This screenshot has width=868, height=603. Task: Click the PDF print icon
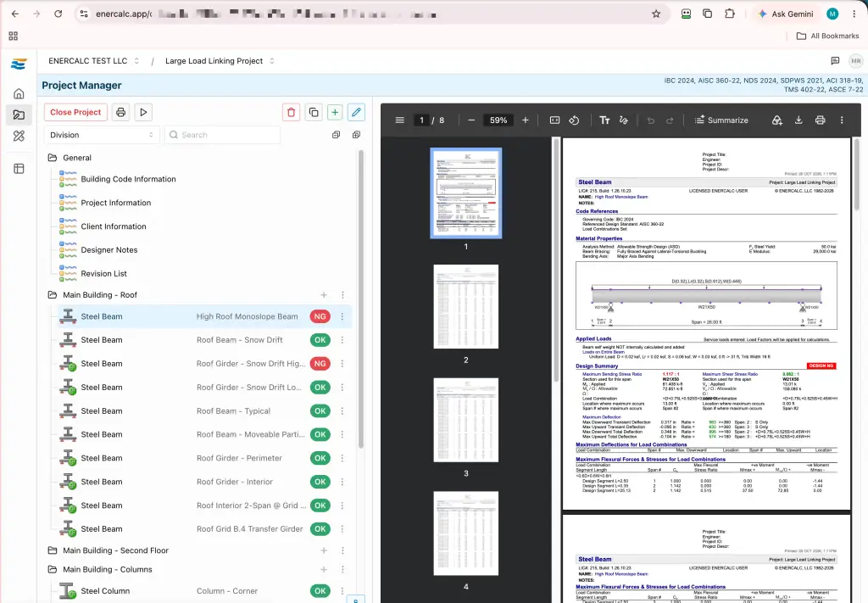pyautogui.click(x=820, y=120)
